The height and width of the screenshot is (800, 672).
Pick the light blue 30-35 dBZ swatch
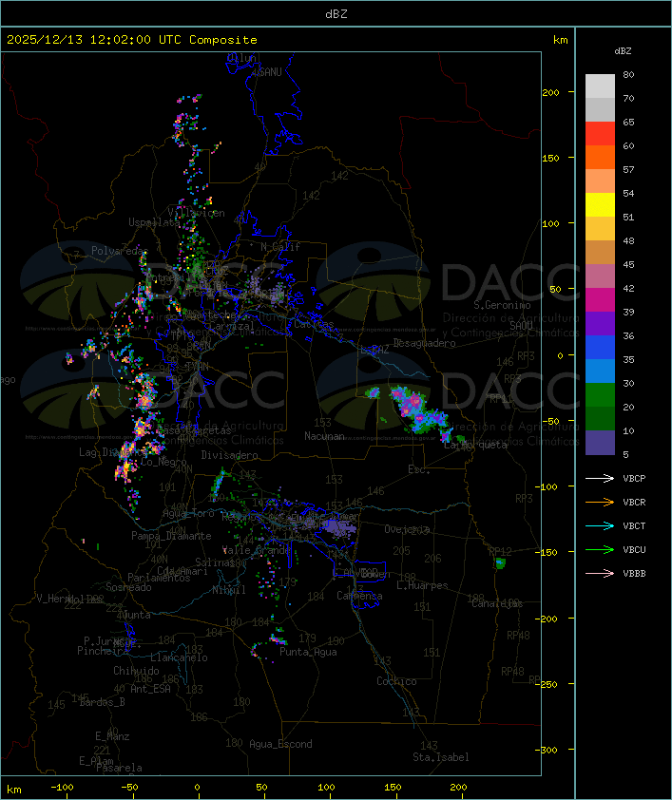[x=600, y=371]
